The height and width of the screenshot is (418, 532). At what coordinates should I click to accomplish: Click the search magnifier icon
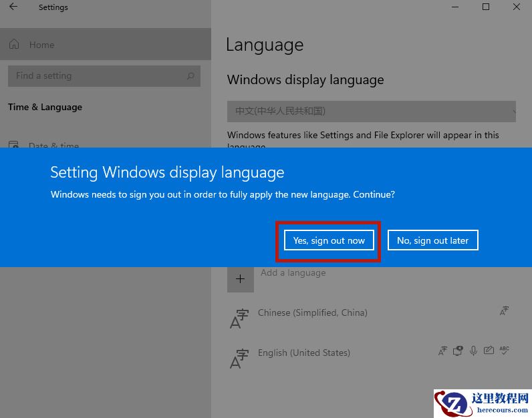[190, 76]
